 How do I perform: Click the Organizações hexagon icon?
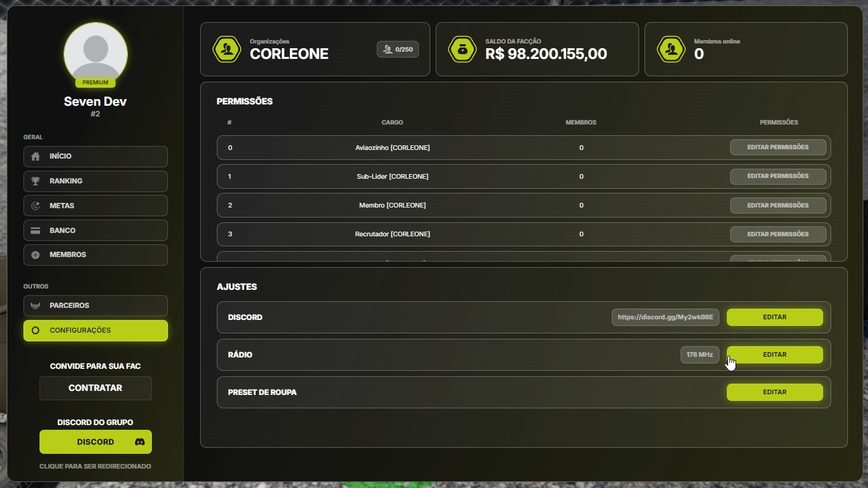click(226, 50)
